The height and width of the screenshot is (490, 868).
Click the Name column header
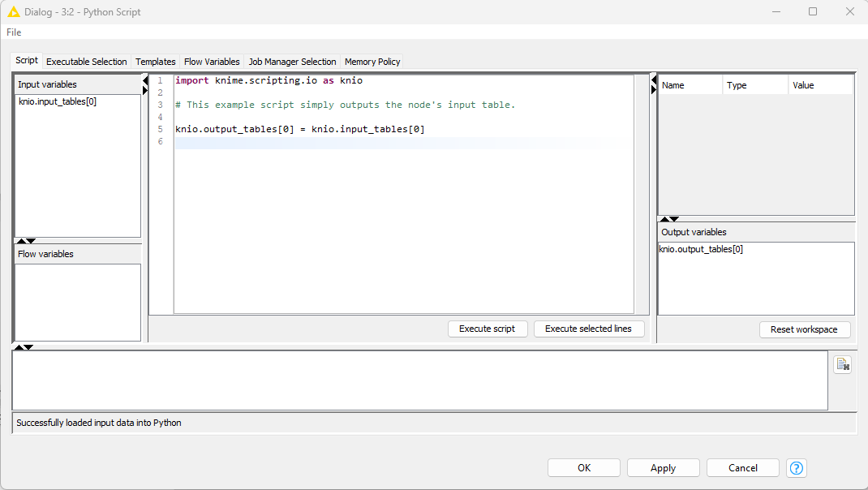point(690,85)
